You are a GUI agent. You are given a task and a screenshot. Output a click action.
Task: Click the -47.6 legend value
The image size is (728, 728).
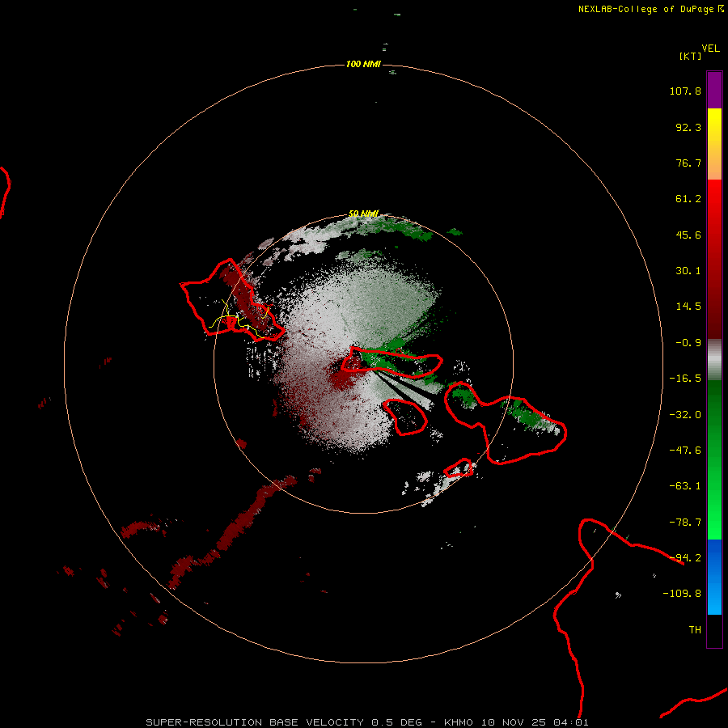click(x=685, y=451)
